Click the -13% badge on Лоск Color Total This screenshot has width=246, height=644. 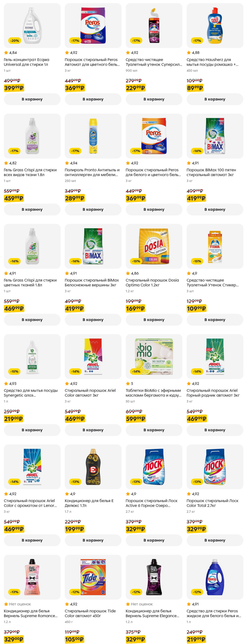(x=197, y=481)
